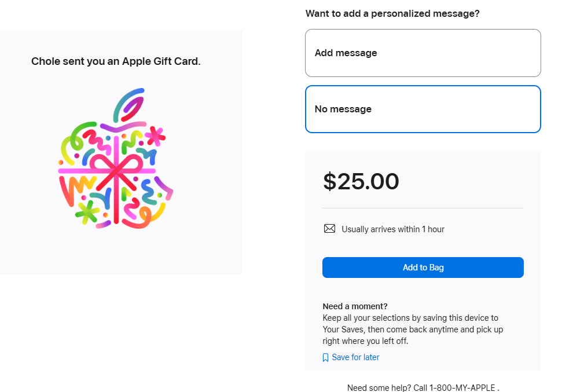Open the Save for later link
The width and height of the screenshot is (562, 392).
click(355, 357)
